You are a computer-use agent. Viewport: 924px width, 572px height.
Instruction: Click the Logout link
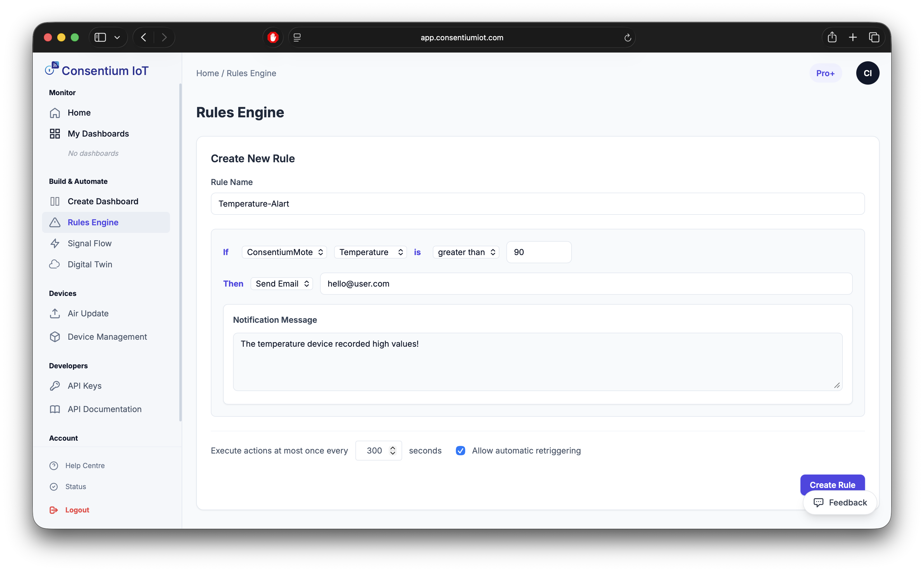77,510
